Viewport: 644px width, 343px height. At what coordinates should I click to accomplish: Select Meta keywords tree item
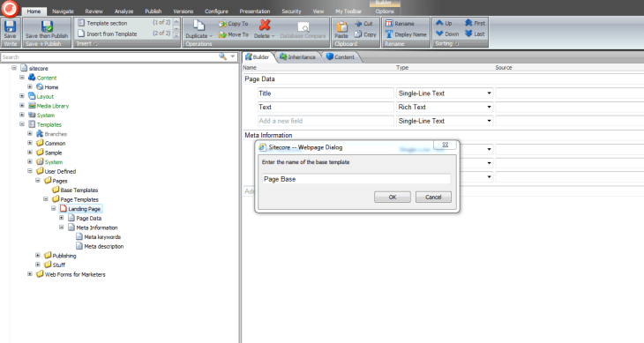tap(98, 236)
